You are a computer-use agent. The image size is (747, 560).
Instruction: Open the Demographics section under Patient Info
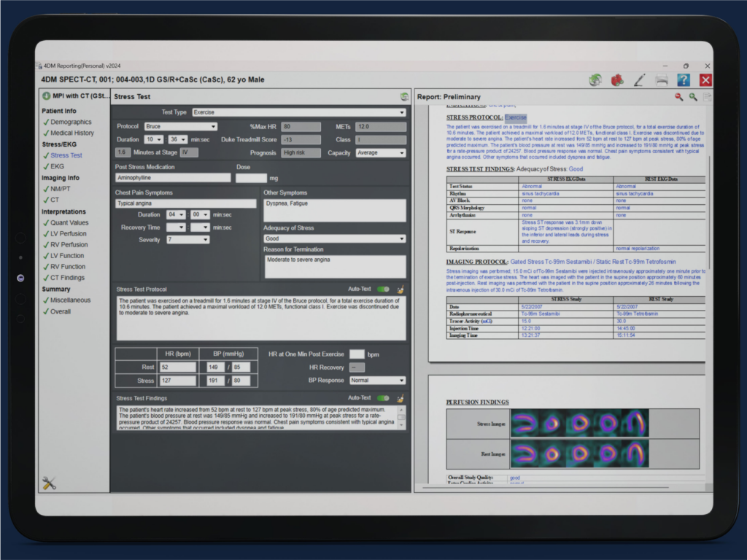[x=71, y=122]
